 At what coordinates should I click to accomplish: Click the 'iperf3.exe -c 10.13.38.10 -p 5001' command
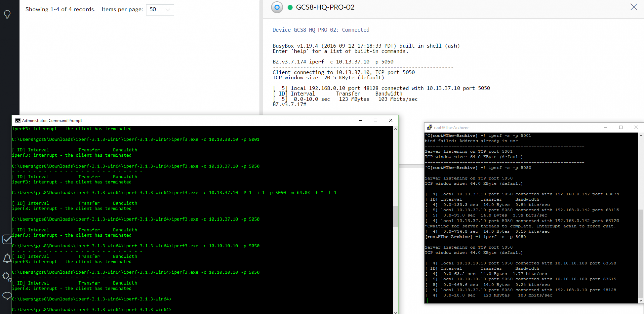tap(215, 139)
